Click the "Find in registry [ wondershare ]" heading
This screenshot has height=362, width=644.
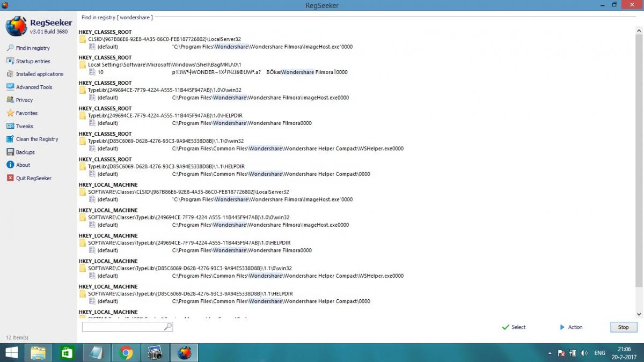(x=117, y=18)
